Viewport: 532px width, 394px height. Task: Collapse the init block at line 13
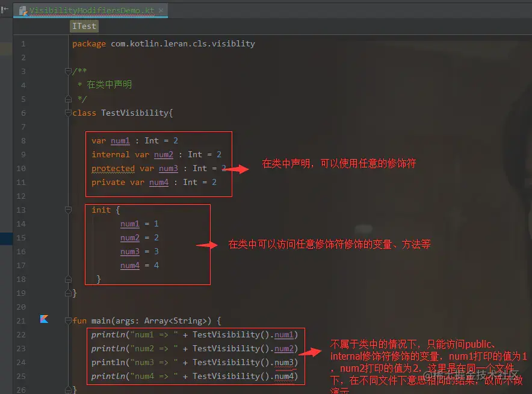click(x=68, y=210)
